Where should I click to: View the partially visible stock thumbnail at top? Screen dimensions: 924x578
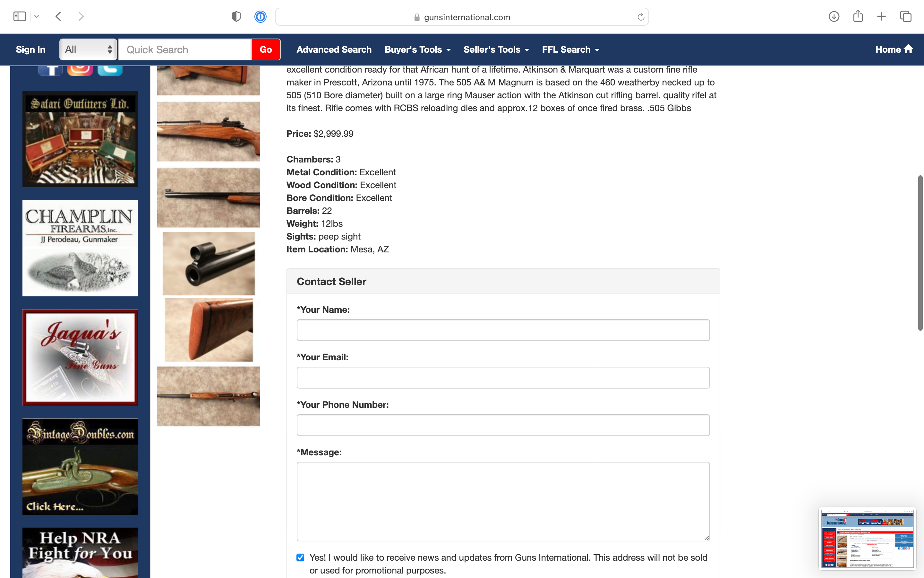(x=209, y=80)
